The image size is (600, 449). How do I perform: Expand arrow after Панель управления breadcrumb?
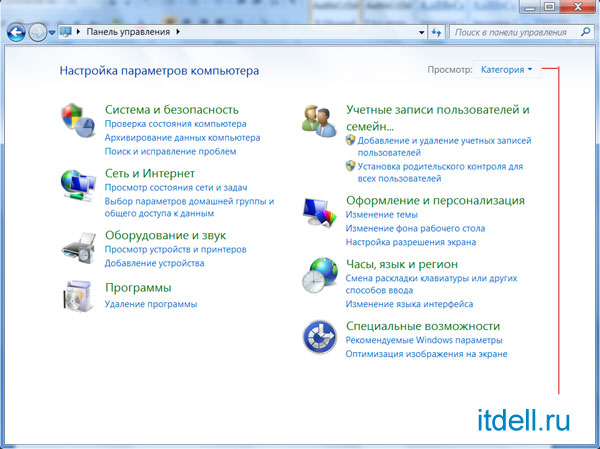(x=178, y=32)
